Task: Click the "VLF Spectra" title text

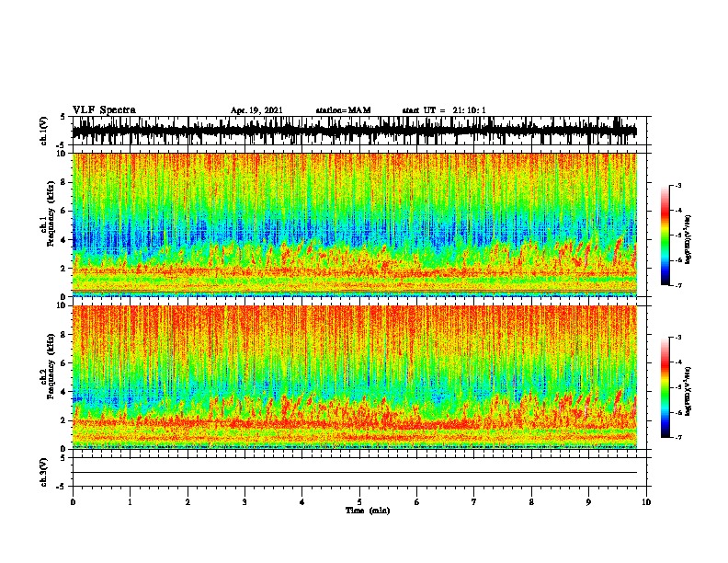Action: [x=104, y=110]
